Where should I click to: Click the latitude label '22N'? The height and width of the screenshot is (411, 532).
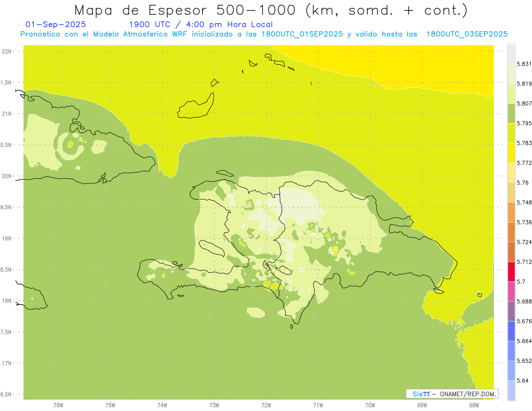pyautogui.click(x=7, y=51)
